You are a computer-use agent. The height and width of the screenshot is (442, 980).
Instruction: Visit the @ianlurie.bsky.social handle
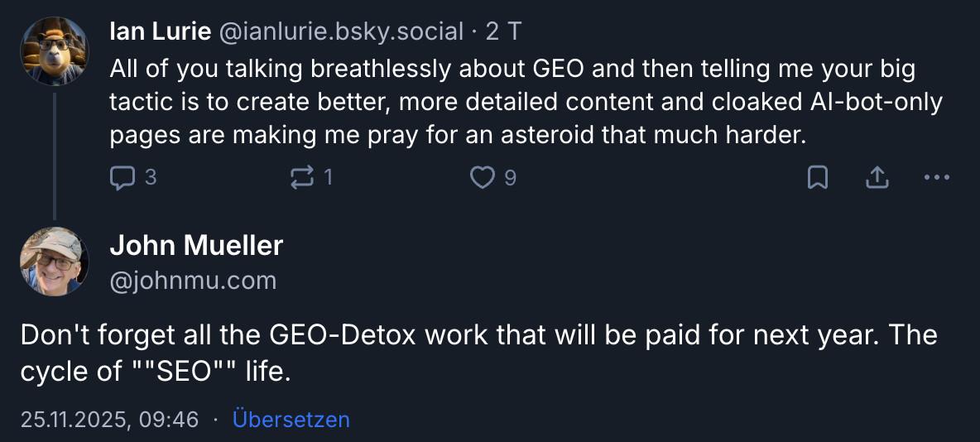point(339,31)
